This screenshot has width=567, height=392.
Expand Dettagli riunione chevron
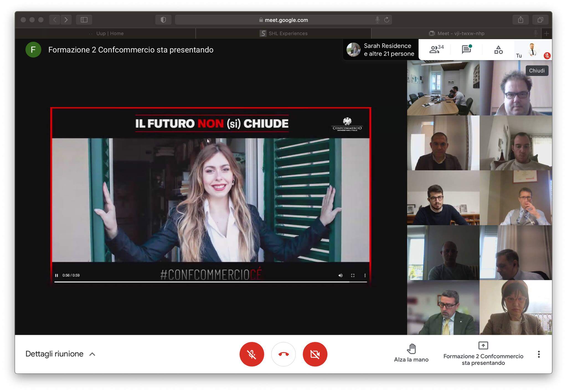[92, 354]
